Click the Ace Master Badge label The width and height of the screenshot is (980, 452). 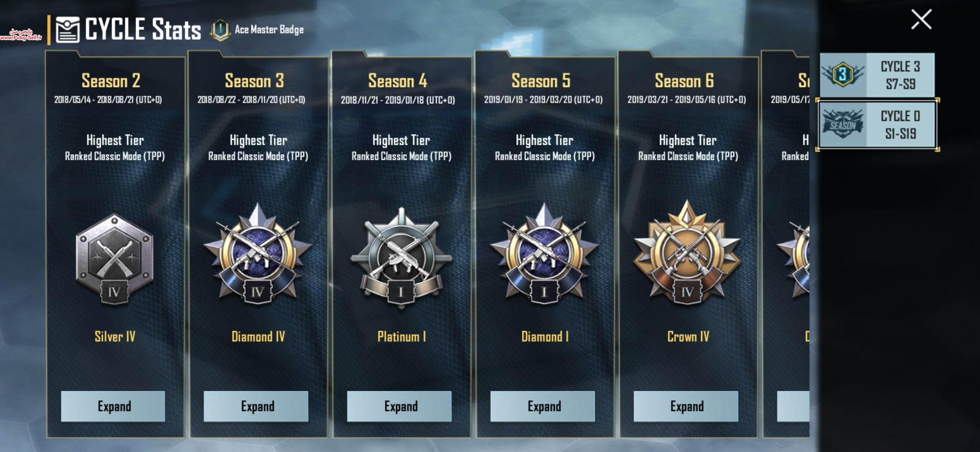pos(269,30)
